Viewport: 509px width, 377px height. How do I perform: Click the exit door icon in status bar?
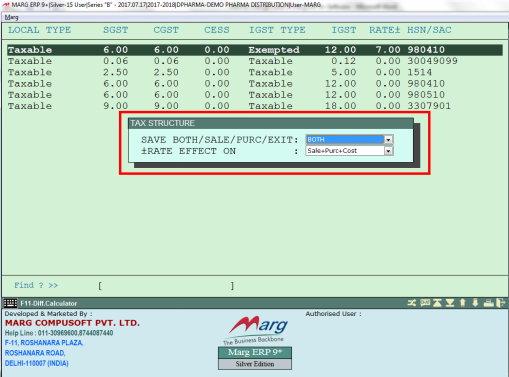pyautogui.click(x=501, y=303)
